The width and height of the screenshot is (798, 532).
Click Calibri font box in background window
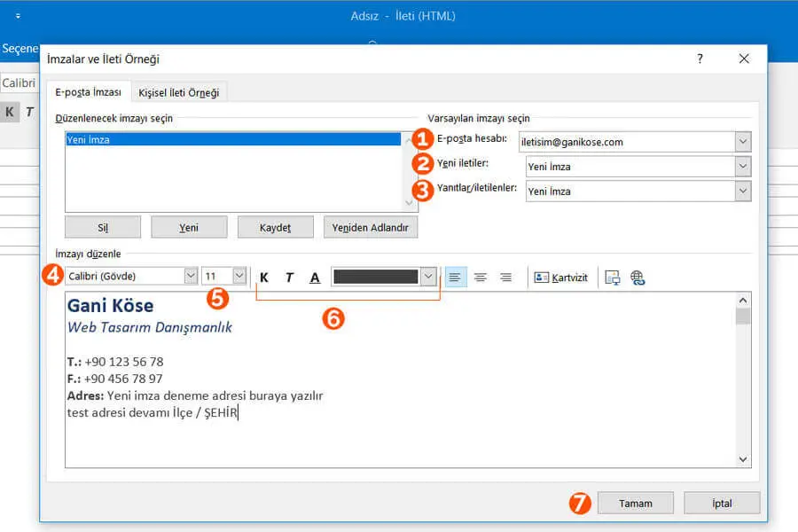[20, 83]
